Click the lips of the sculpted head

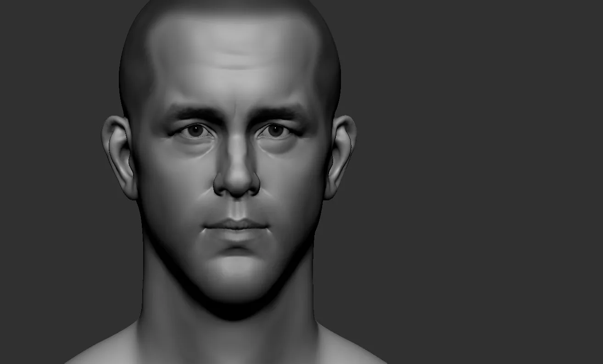(x=236, y=227)
